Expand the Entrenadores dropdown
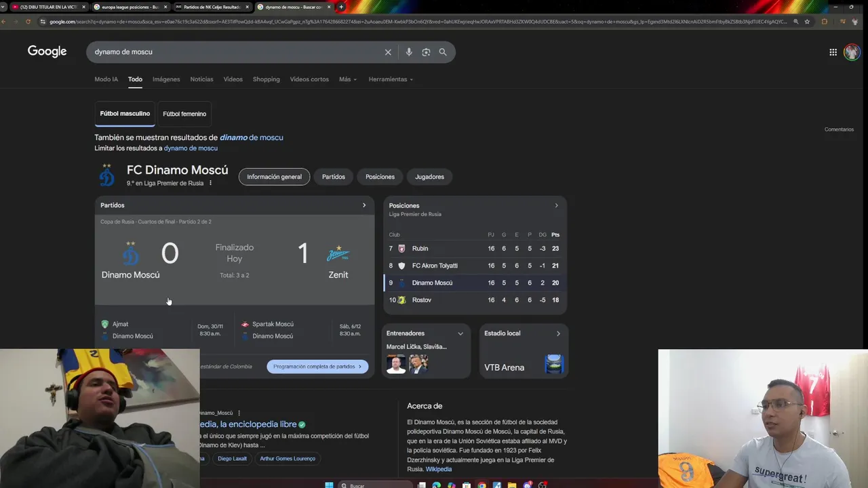This screenshot has width=868, height=488. [x=460, y=333]
